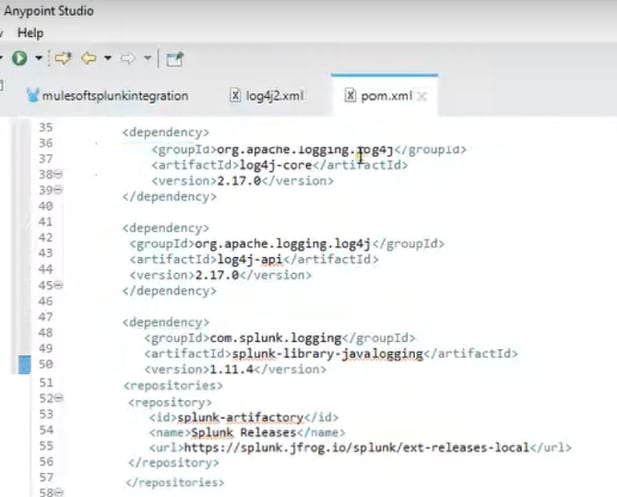Click the pin/open editor toolbar icon
This screenshot has width=617, height=497.
click(x=175, y=59)
